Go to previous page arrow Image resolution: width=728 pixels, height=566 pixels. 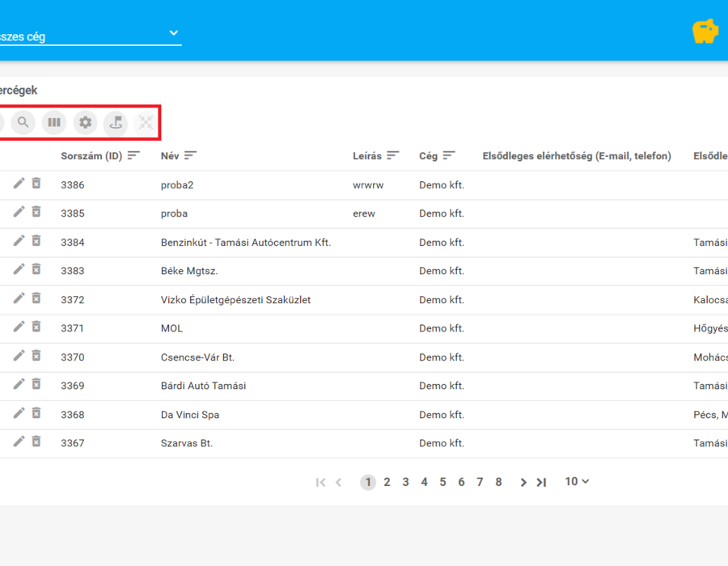coord(338,483)
